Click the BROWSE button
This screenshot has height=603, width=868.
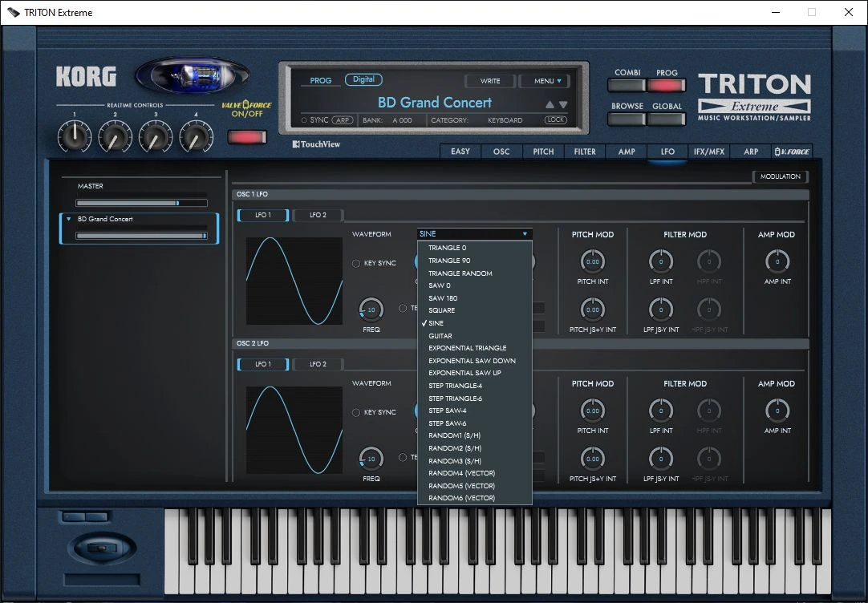[627, 119]
